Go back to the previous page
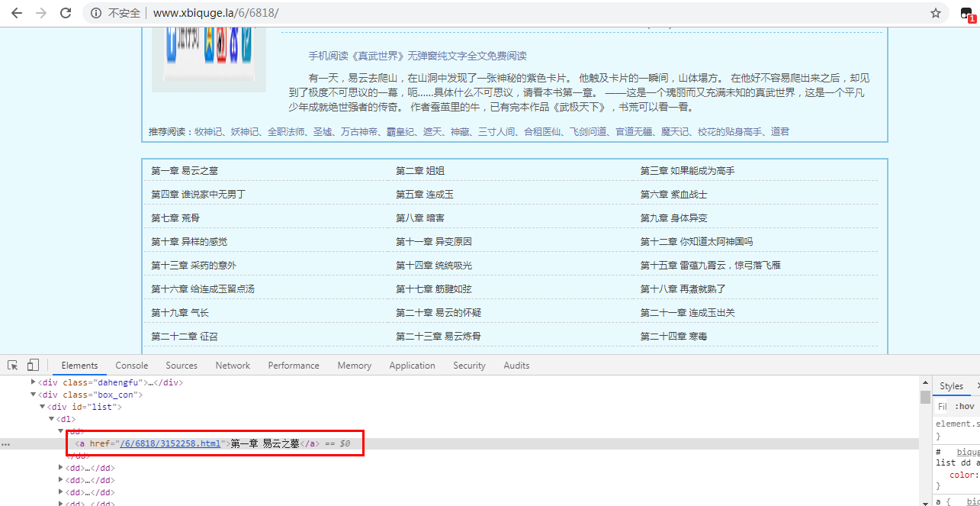Screen dimensions: 980x506 (x=17, y=13)
